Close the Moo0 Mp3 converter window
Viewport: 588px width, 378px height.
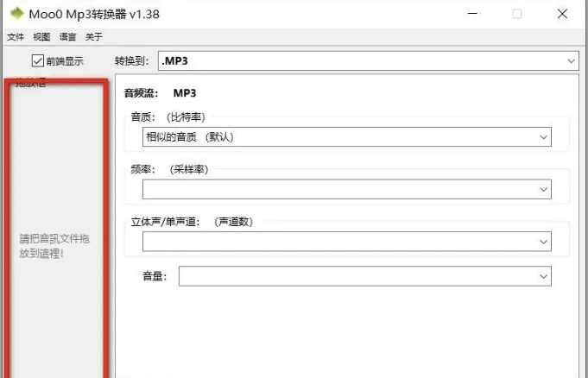click(x=562, y=15)
